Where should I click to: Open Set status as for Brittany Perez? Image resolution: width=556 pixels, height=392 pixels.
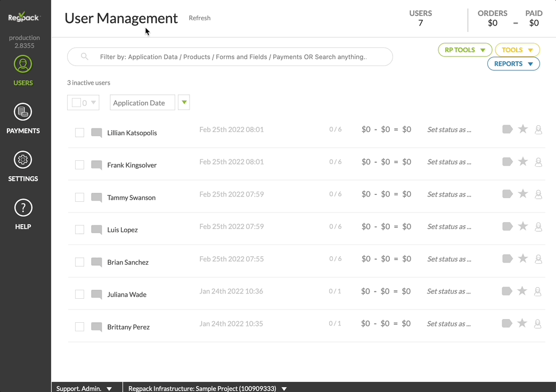point(448,323)
